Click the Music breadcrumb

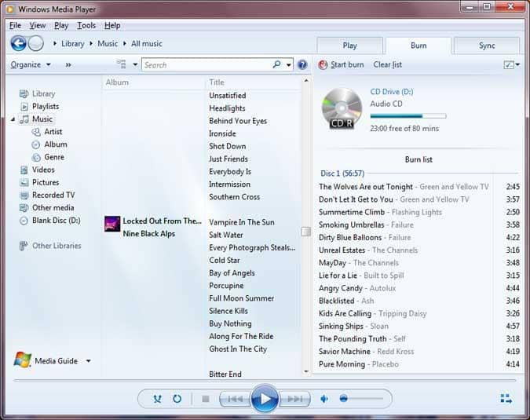(x=108, y=44)
